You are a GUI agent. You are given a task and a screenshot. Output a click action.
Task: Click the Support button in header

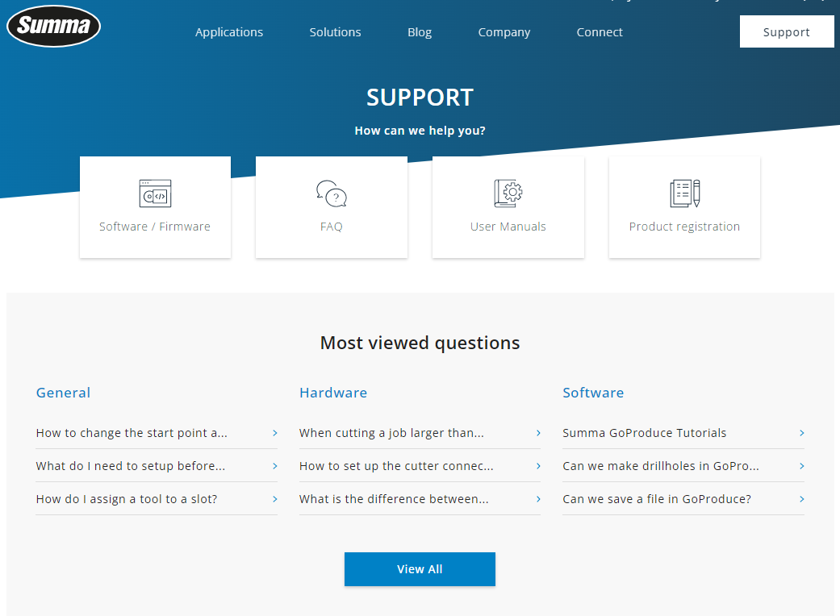coord(787,31)
